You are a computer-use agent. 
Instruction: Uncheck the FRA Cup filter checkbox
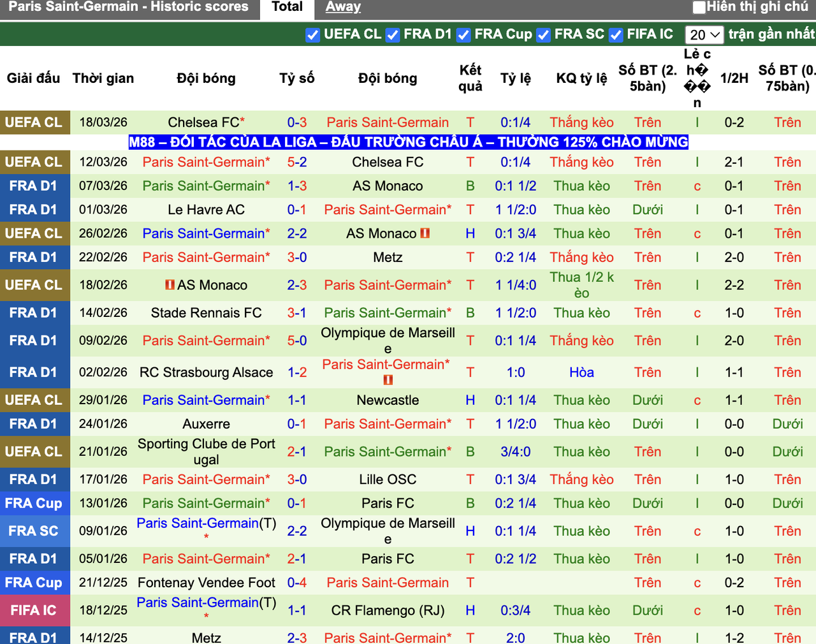coord(463,35)
